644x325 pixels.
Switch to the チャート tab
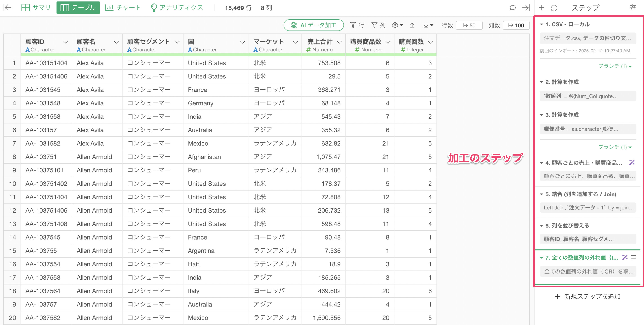[x=123, y=8]
